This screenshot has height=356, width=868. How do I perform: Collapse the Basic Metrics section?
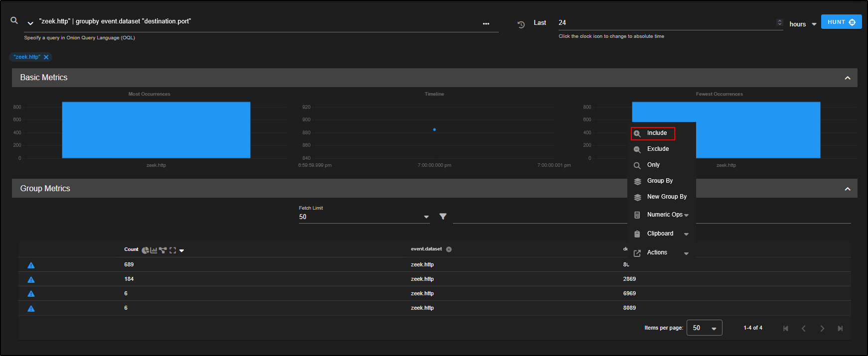coord(847,78)
